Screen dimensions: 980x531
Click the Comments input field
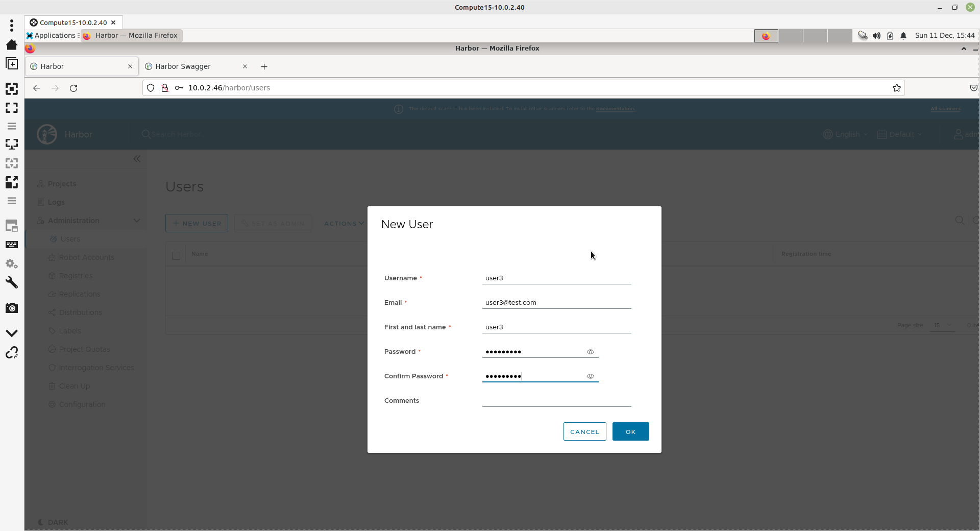(556, 400)
